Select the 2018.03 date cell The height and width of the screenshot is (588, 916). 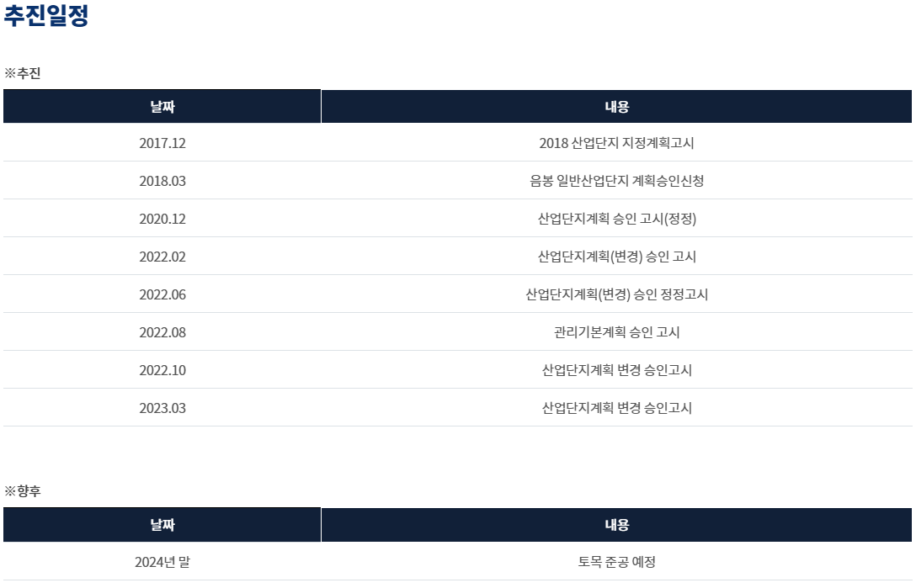pyautogui.click(x=162, y=181)
